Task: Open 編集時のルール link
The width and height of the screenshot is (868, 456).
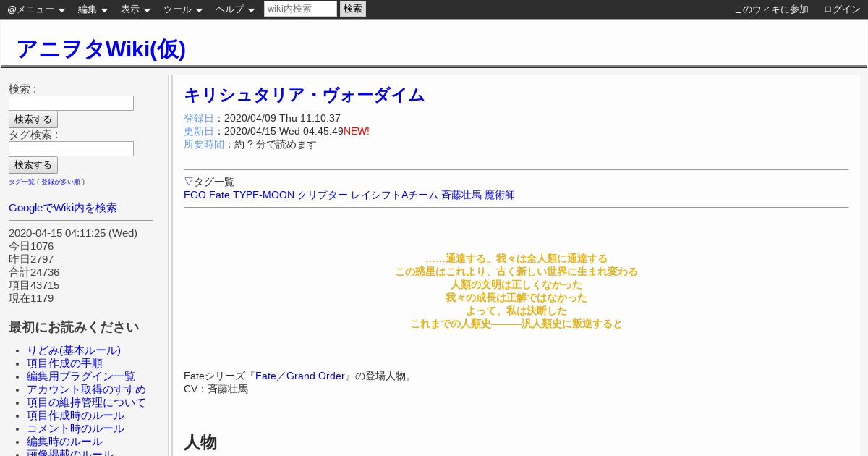Action: 64,442
